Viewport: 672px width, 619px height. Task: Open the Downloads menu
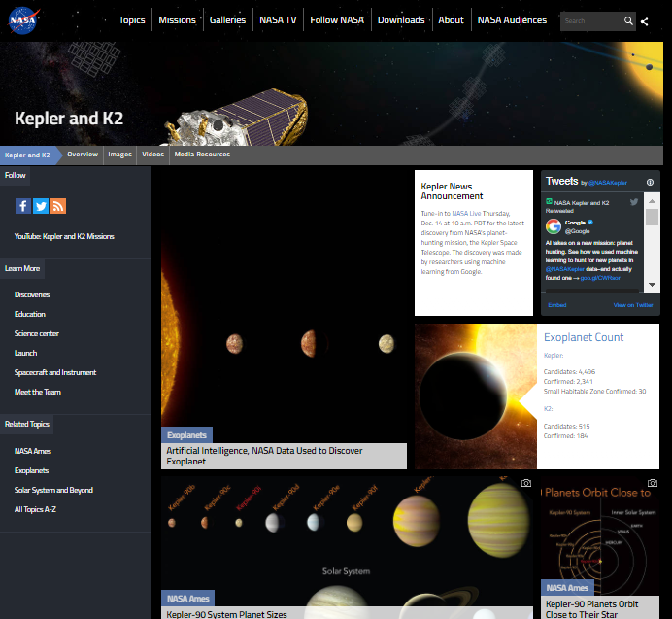click(401, 20)
